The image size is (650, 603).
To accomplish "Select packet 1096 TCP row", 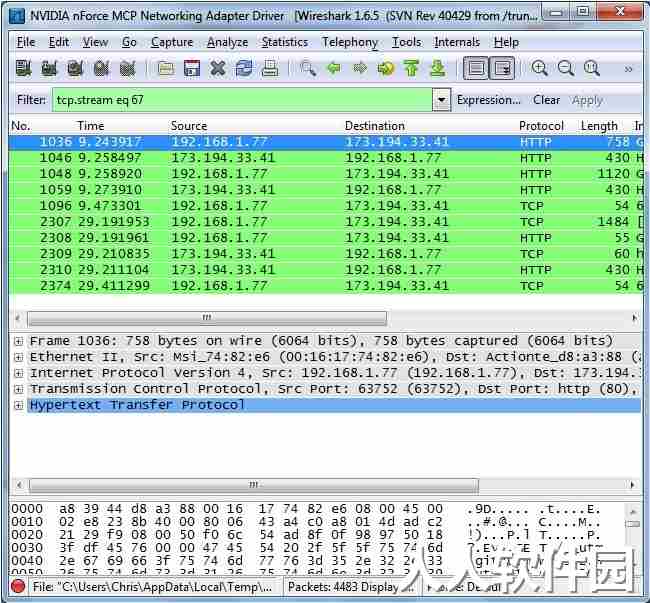I will [x=326, y=206].
